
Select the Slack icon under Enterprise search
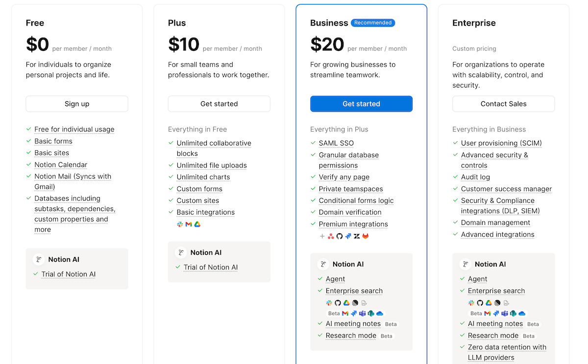coord(329,303)
